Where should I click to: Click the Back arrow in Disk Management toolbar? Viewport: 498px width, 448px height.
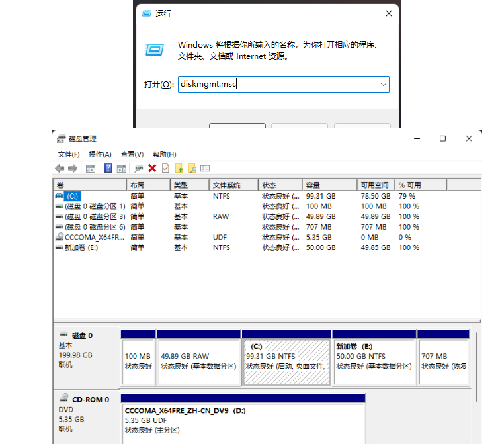click(60, 168)
